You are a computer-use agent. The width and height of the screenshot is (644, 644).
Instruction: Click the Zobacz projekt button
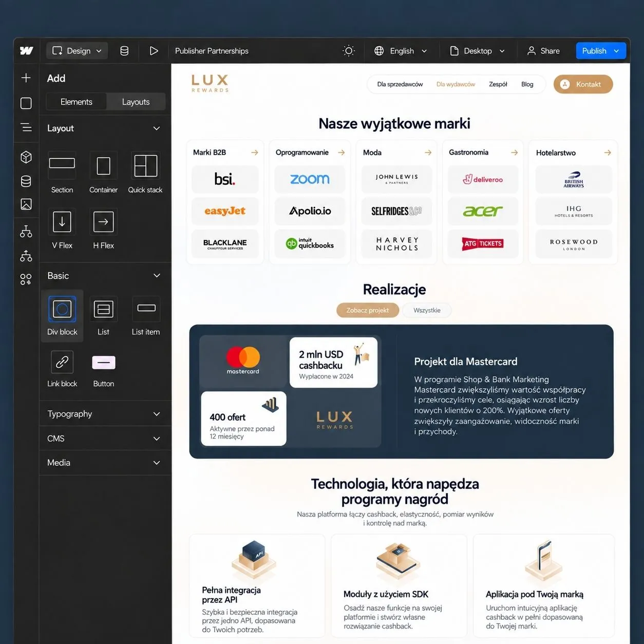pyautogui.click(x=368, y=310)
